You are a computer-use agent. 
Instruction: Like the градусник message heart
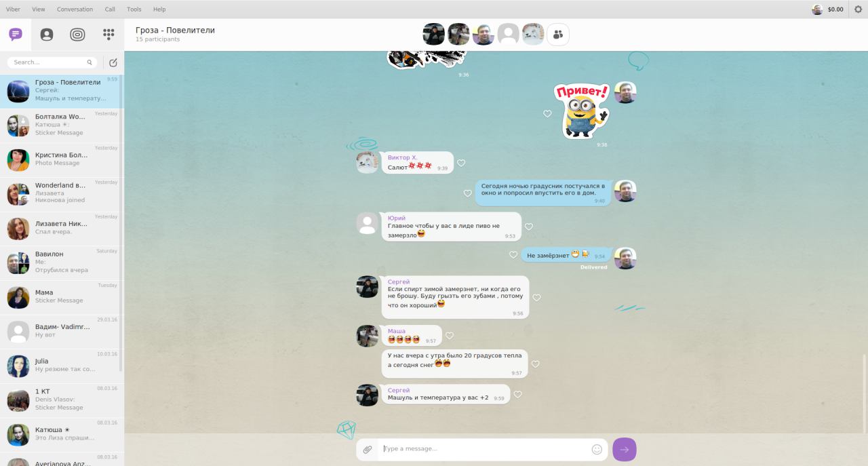tap(467, 193)
